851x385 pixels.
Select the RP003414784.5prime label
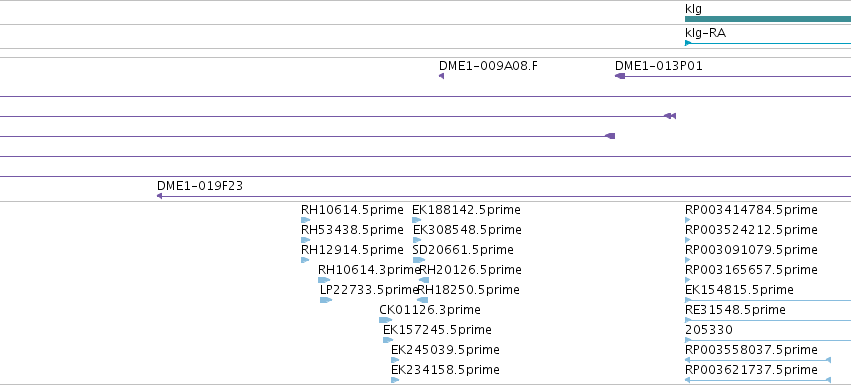tap(751, 210)
